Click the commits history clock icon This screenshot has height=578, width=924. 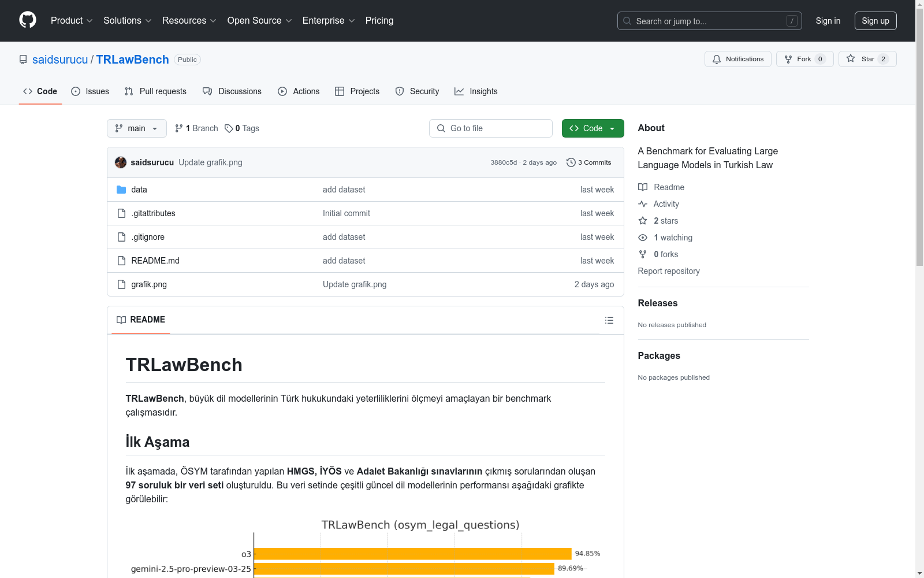[571, 162]
